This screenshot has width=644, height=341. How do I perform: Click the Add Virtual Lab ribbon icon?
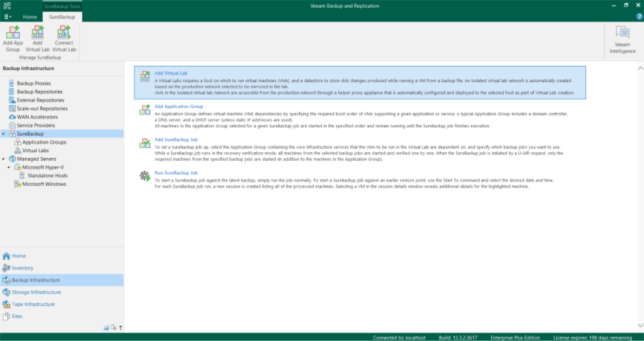(37, 33)
